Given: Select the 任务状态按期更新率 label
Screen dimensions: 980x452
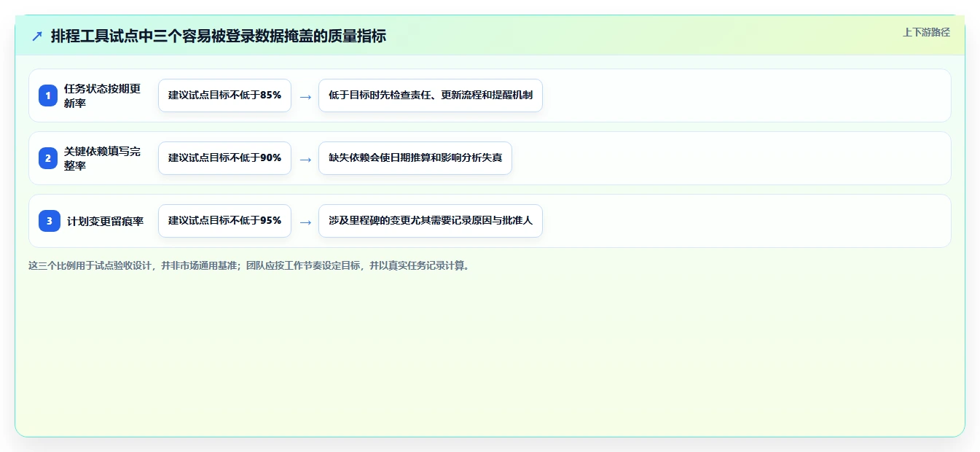Looking at the screenshot, I should coord(103,96).
